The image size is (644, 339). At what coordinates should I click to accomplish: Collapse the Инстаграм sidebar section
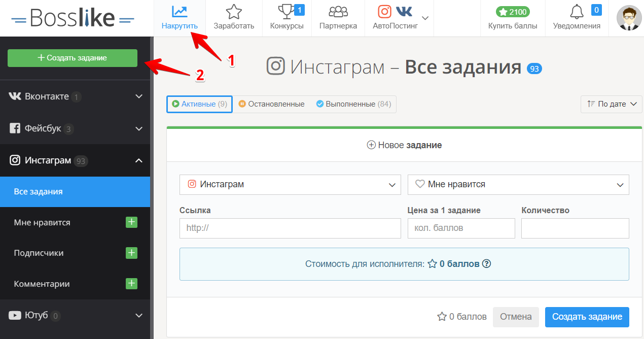pos(75,160)
